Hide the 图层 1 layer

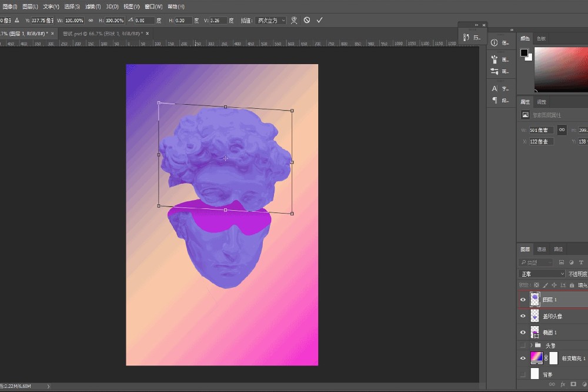523,300
